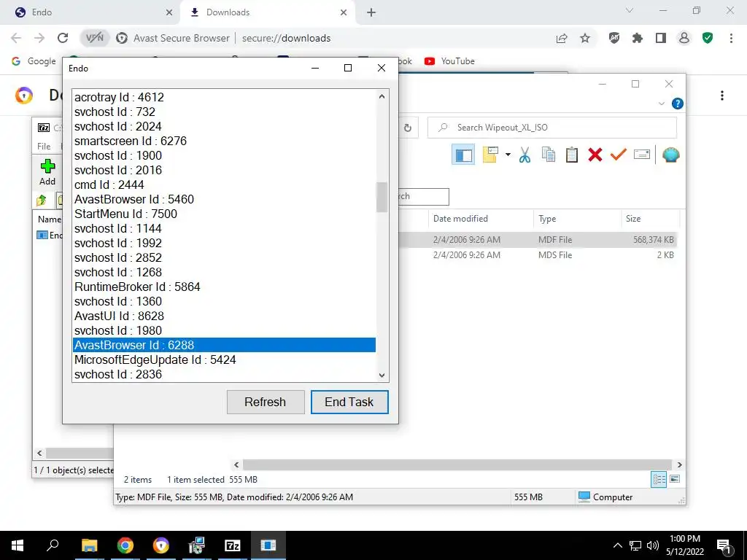Click the Explorer address bar refresh icon
The image size is (747, 560).
407,128
